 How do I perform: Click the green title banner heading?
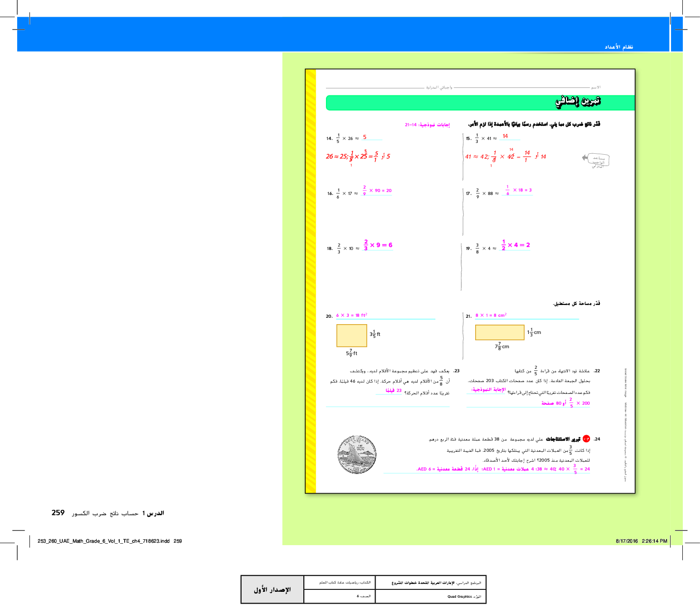(x=480, y=102)
